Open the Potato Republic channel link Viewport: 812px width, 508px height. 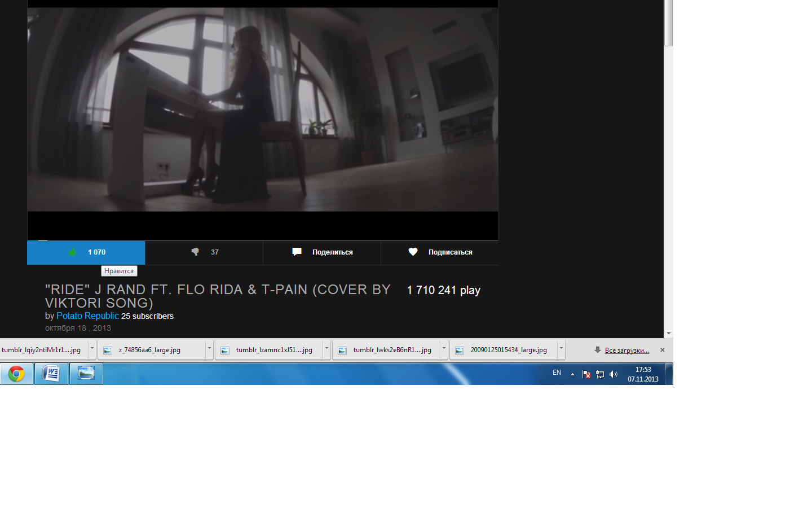click(87, 316)
